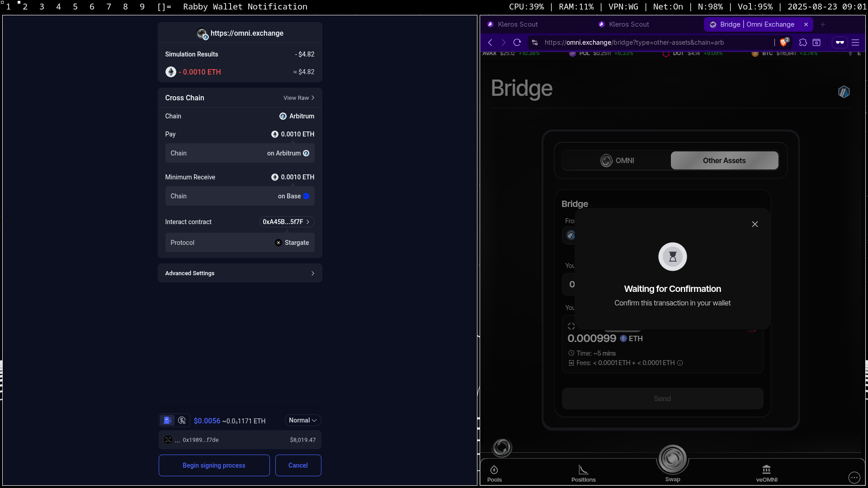Click the private glasses icon in toolbar

[x=840, y=42]
